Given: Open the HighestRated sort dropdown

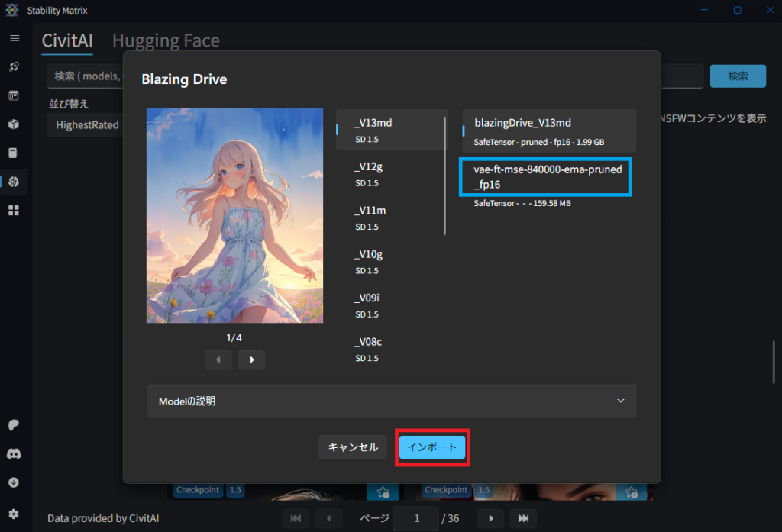Looking at the screenshot, I should click(86, 125).
